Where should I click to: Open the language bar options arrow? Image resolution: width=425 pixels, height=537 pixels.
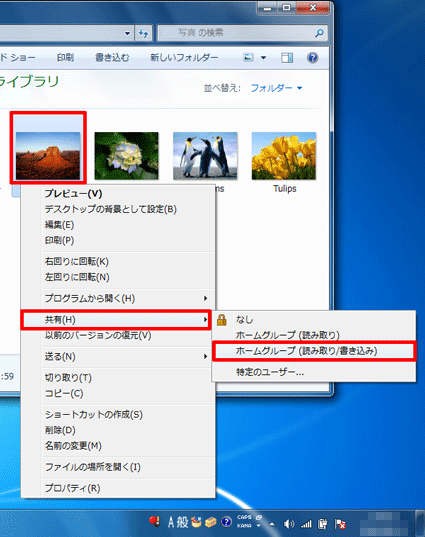[259, 526]
